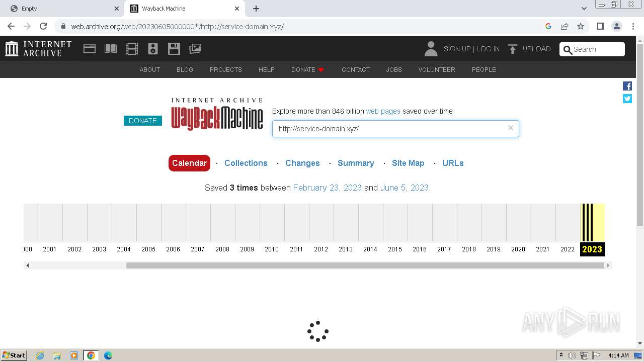644x362 pixels.
Task: Open the Images icon in header
Action: coord(195,49)
